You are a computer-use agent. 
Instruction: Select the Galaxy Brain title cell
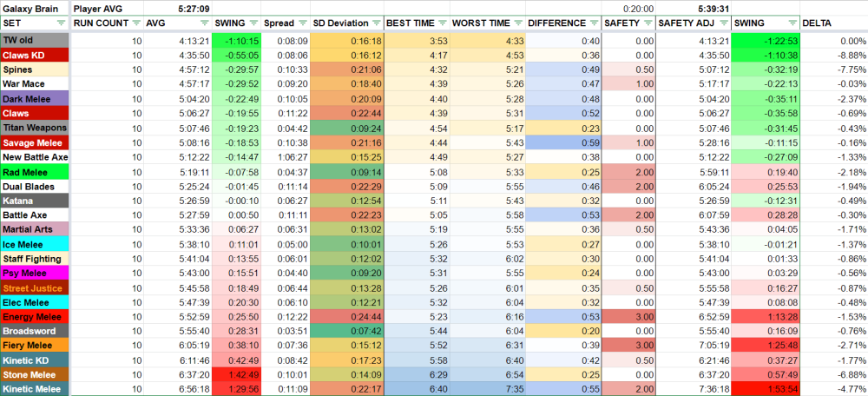[x=35, y=8]
